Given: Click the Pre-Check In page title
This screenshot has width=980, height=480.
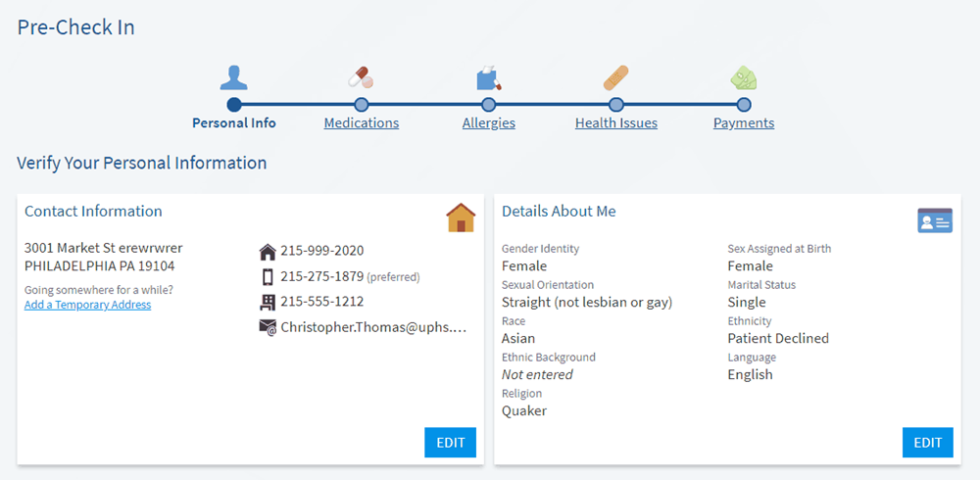Looking at the screenshot, I should (75, 27).
